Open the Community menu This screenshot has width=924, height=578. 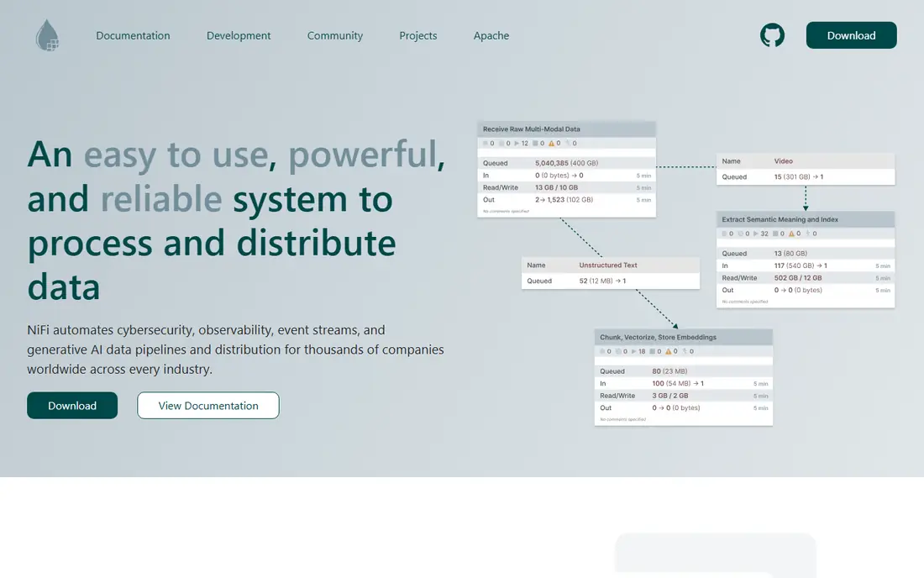[334, 35]
